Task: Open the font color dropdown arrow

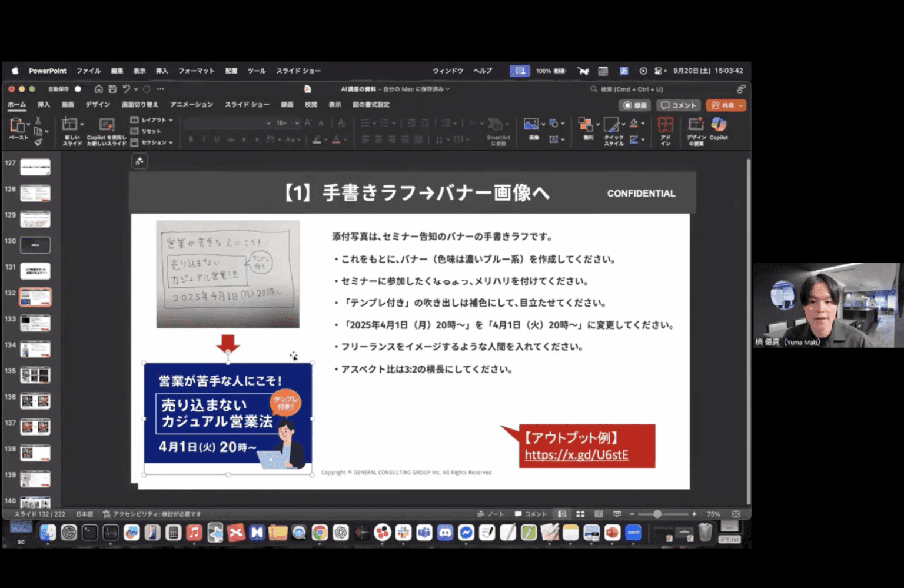Action: tap(345, 139)
